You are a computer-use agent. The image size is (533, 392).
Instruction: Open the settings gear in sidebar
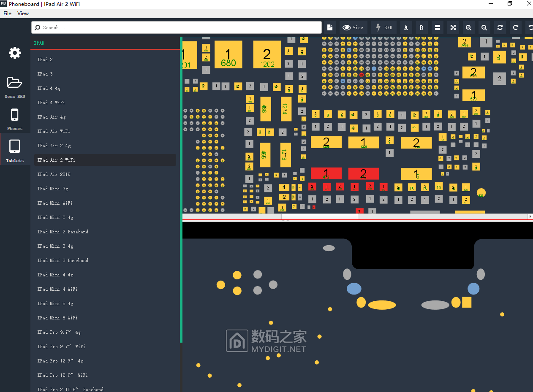point(15,53)
